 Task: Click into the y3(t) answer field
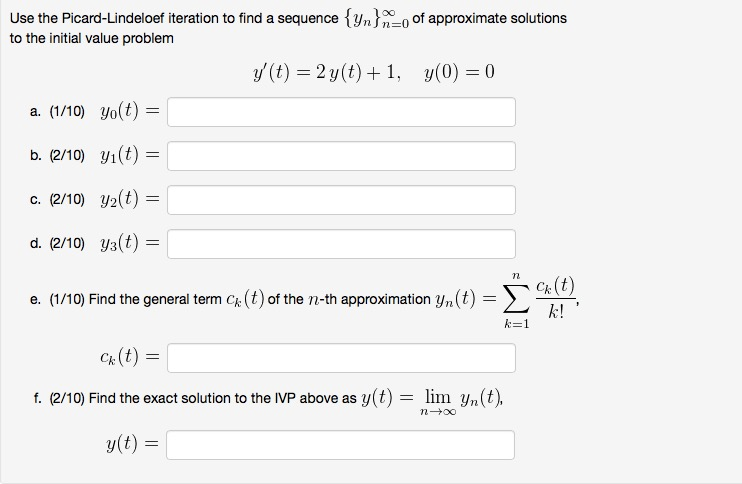pyautogui.click(x=341, y=244)
